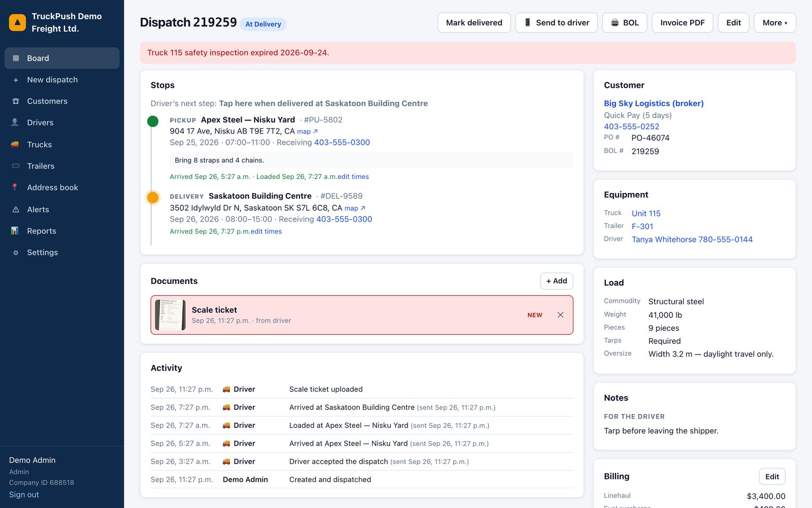The image size is (812, 508).
Task: Edit times for the delivery stop
Action: coord(266,232)
